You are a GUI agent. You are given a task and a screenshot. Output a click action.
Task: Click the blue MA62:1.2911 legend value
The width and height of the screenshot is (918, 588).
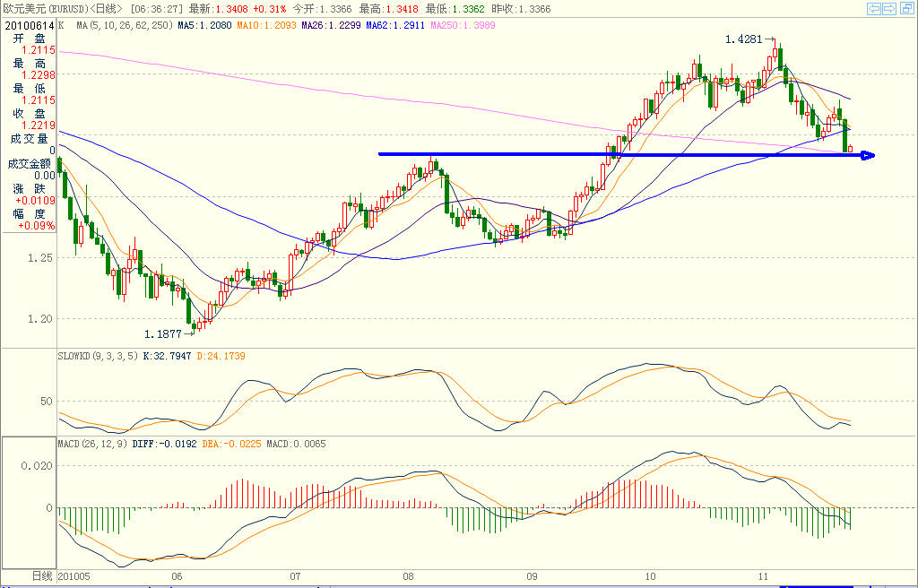pyautogui.click(x=395, y=26)
